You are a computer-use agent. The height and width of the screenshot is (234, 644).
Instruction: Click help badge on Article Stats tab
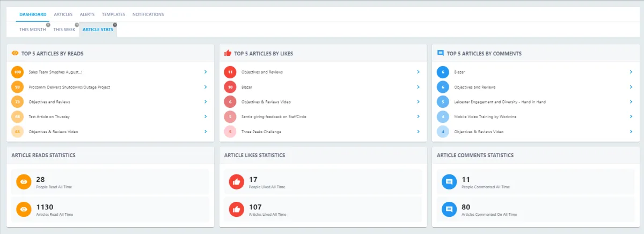(x=115, y=25)
